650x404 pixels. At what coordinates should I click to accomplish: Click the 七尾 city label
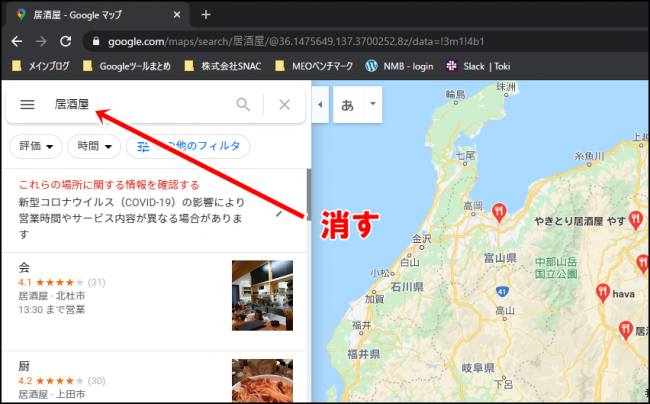(466, 155)
